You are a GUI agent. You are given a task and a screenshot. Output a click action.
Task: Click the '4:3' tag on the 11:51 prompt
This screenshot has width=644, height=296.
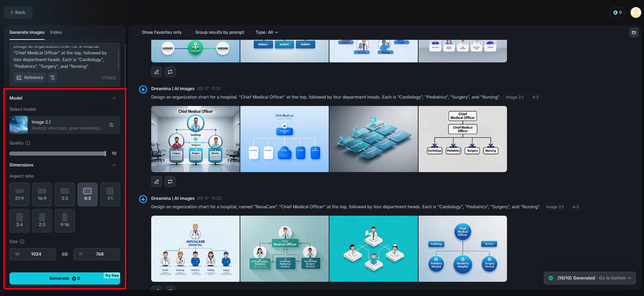coord(535,97)
